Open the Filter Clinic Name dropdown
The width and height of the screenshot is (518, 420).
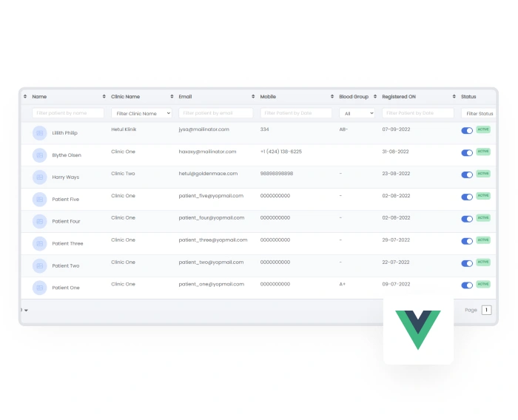141,113
